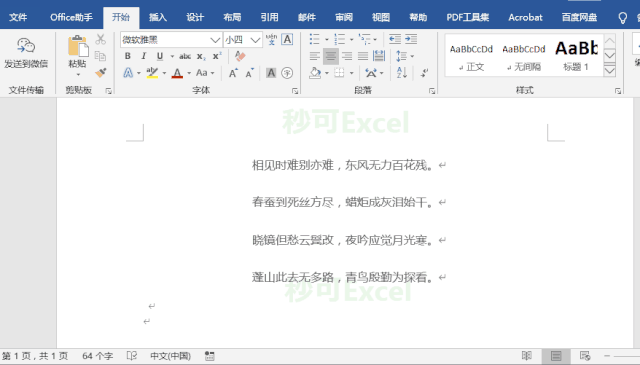This screenshot has width=640, height=365.
Task: Toggle subscript formatting
Action: coord(201,56)
